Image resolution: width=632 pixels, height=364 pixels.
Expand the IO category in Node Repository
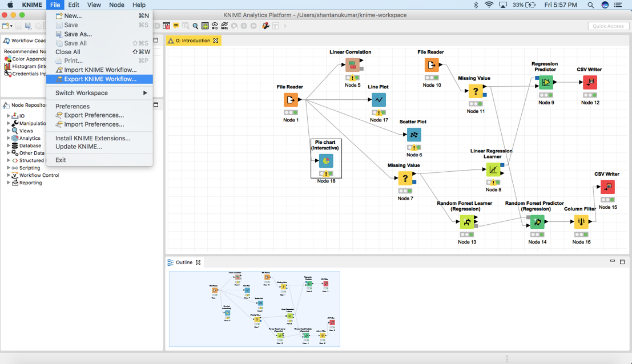click(9, 116)
